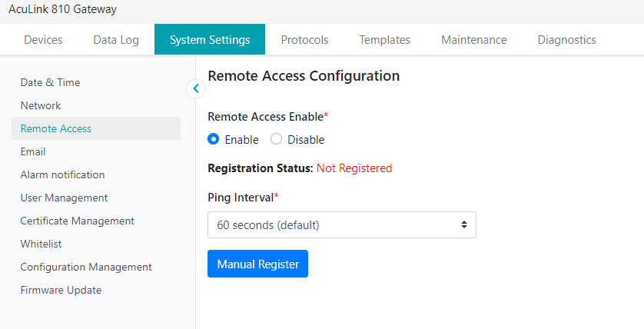Select the Enable radio button
The image size is (644, 329).
coord(214,140)
